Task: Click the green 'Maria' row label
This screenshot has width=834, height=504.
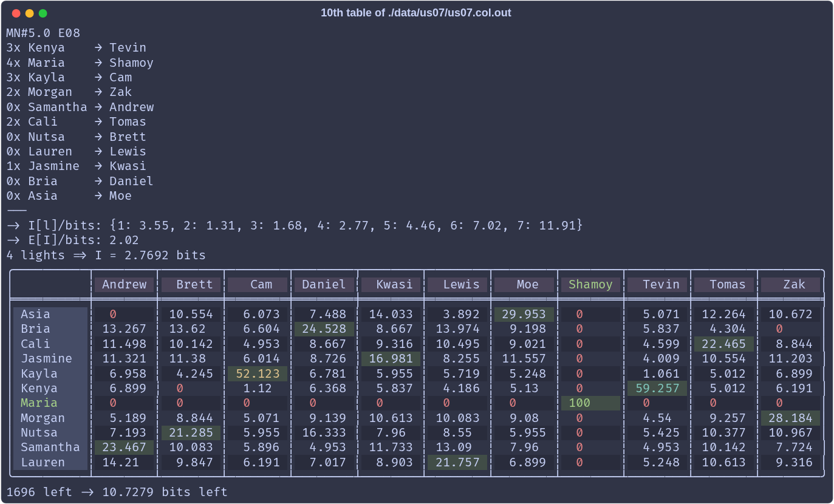Action: pos(50,403)
